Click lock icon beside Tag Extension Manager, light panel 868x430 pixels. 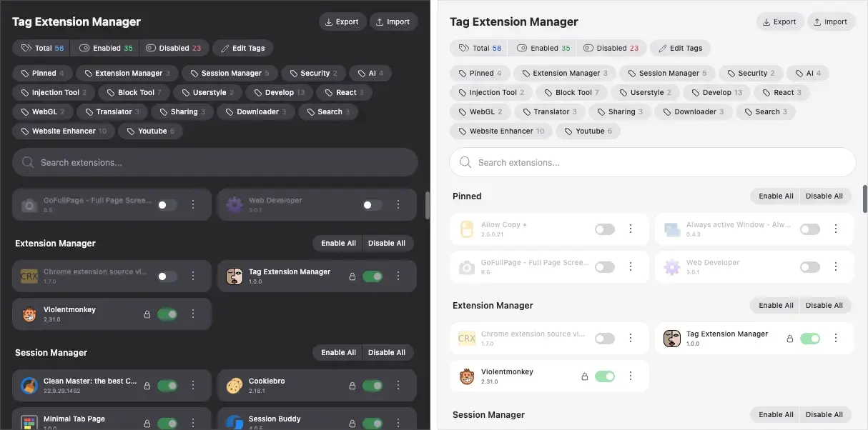[x=790, y=339]
